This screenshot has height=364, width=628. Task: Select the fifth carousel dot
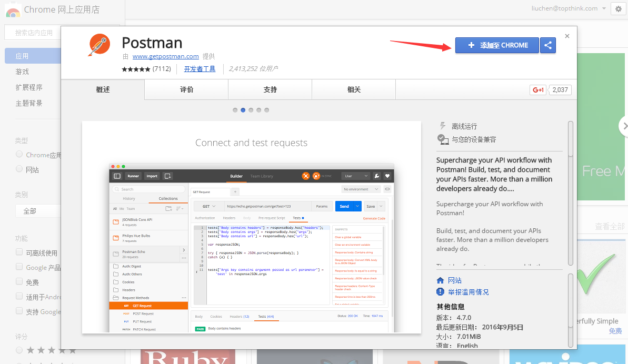click(267, 110)
